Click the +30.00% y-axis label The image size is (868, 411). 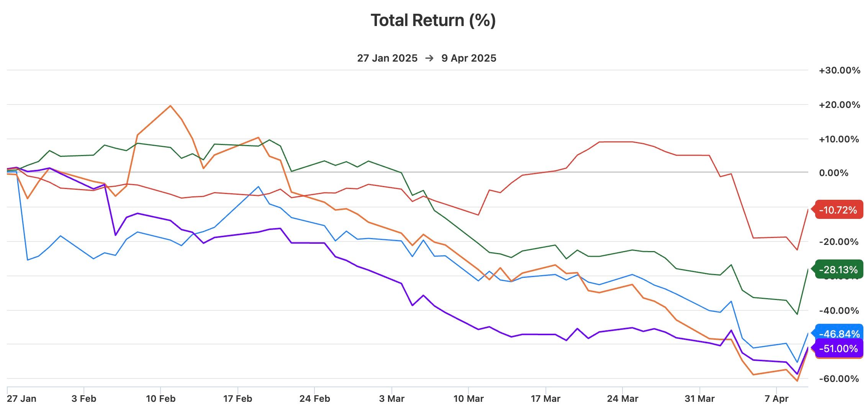(839, 70)
